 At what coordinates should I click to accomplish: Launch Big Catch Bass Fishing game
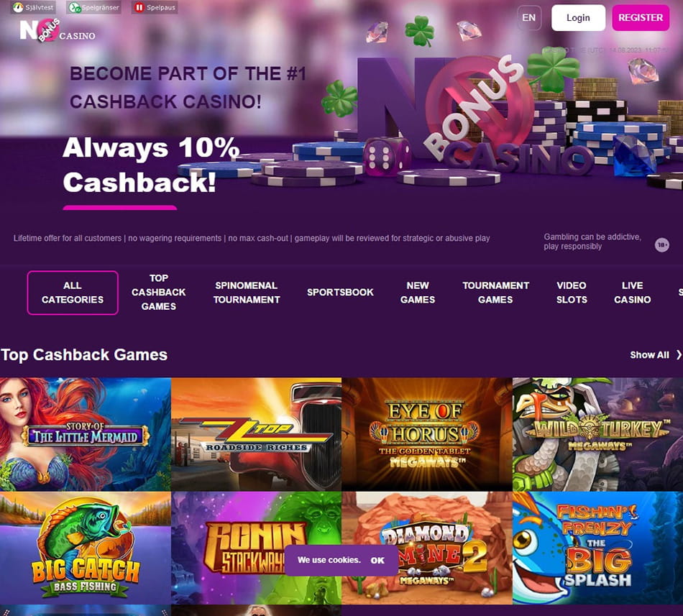coord(86,548)
